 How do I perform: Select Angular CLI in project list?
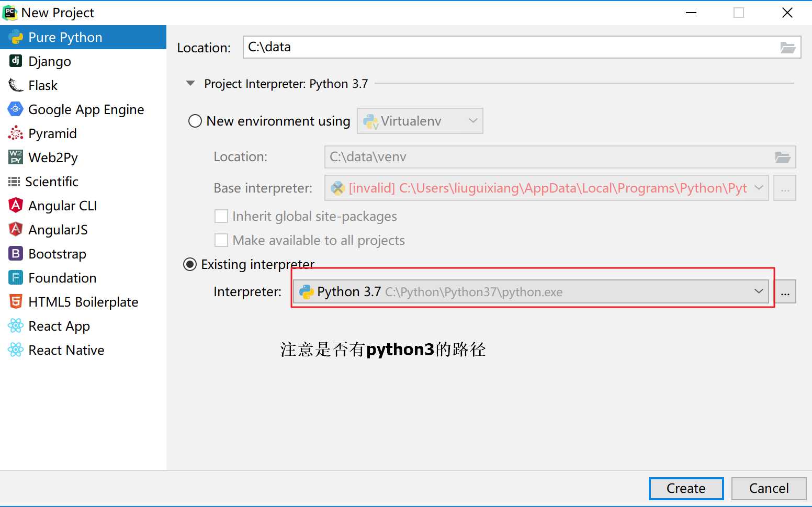83,206
